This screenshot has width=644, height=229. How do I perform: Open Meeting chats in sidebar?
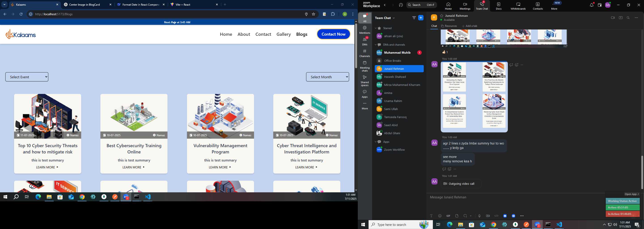coord(365,66)
